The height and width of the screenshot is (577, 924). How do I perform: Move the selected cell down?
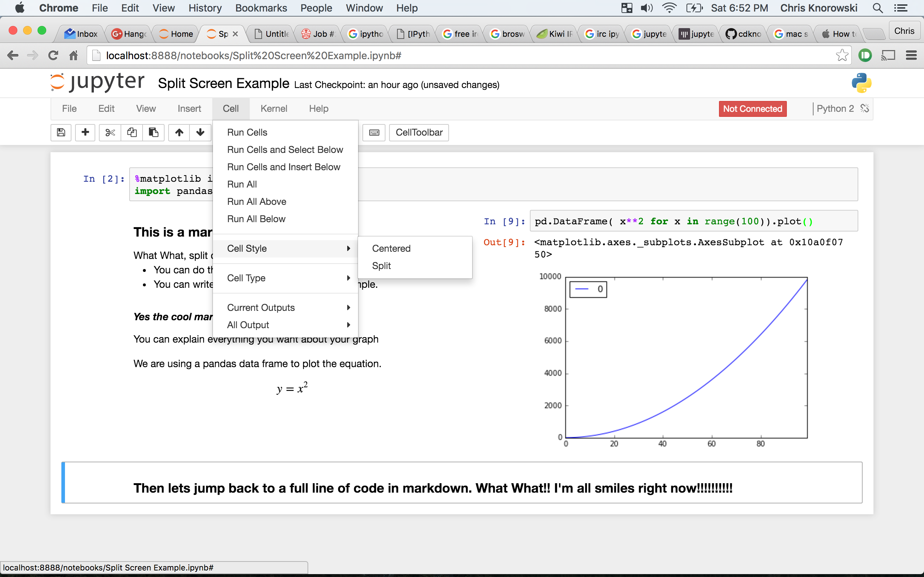point(200,132)
